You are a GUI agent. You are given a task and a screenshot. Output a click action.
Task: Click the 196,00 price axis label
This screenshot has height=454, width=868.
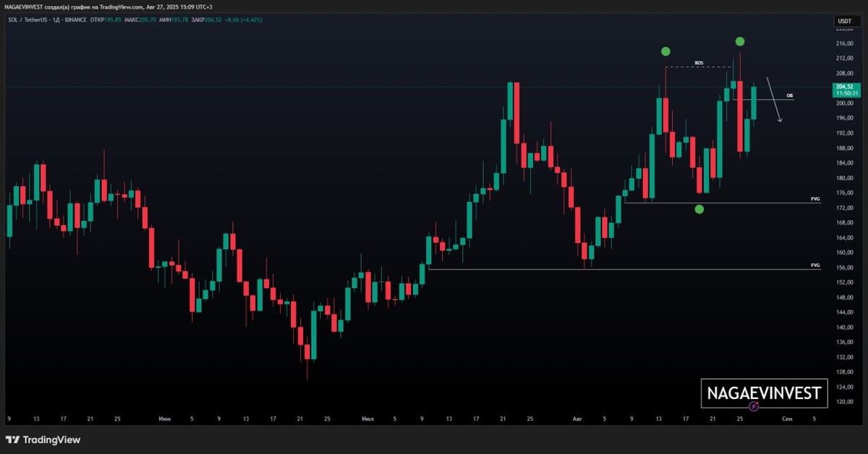[843, 118]
